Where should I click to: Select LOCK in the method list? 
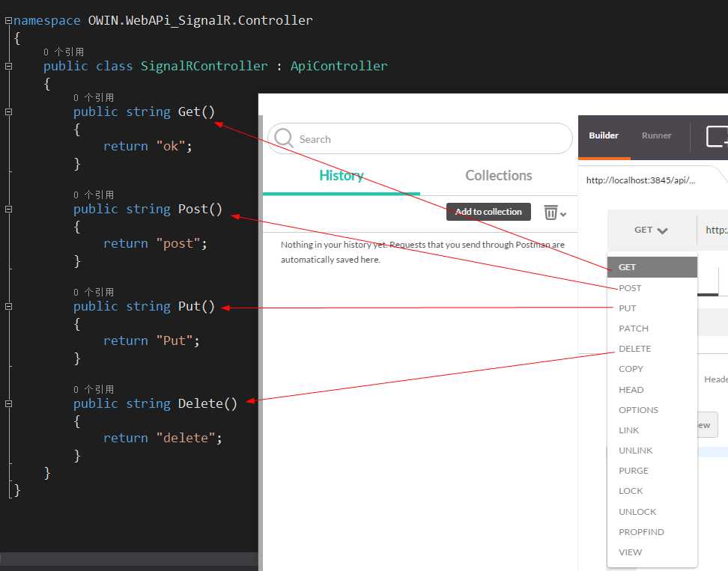(x=652, y=491)
